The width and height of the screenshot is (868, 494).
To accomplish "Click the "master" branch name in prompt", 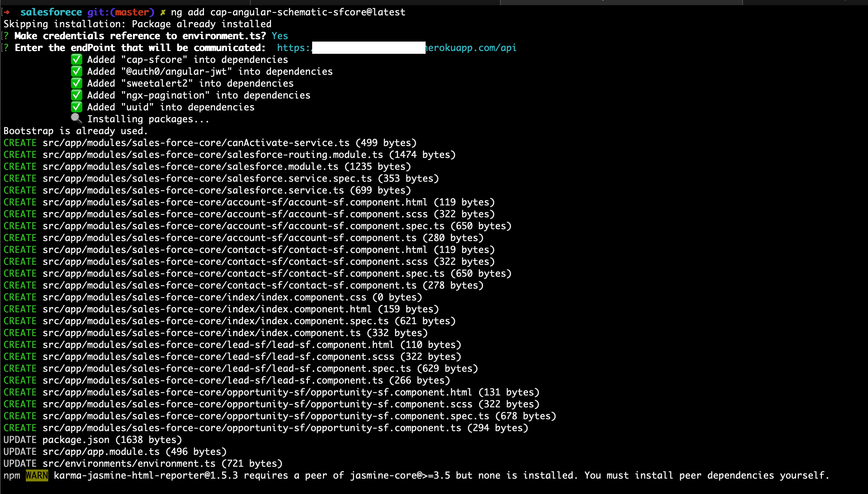I will point(132,12).
